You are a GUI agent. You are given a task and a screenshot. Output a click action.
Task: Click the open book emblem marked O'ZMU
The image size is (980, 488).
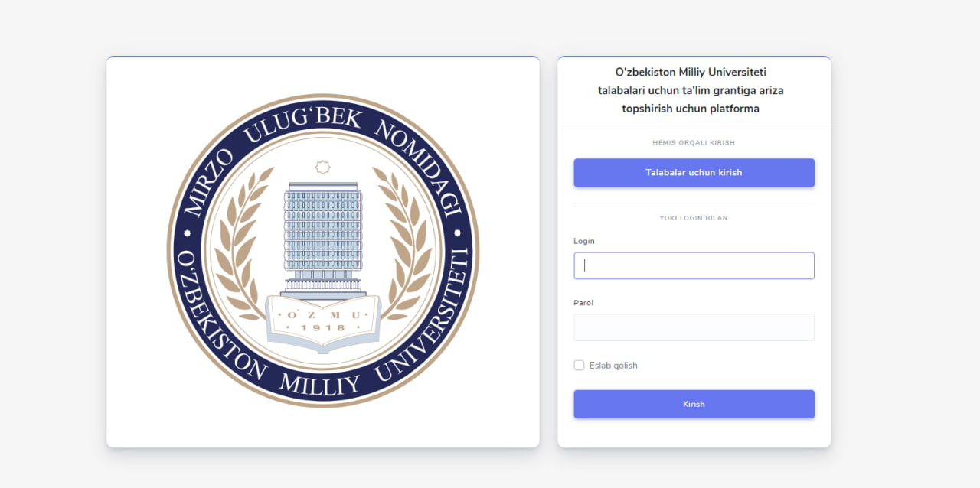point(322,321)
